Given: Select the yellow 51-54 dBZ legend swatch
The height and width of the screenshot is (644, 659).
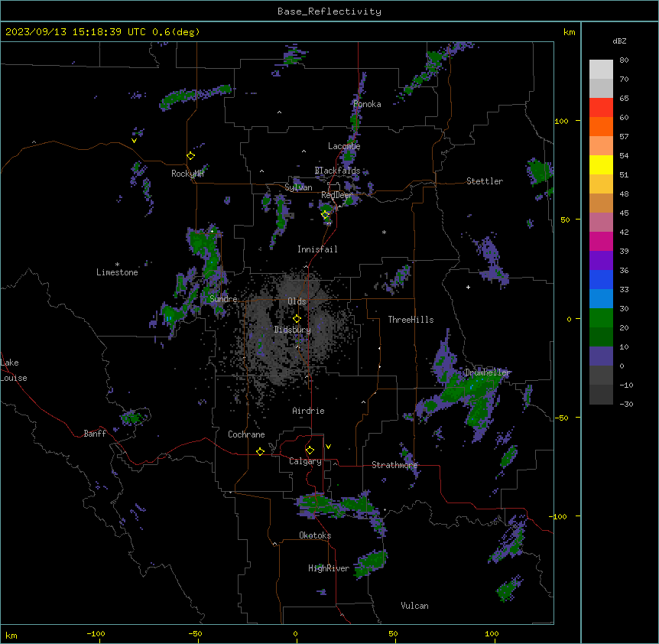Looking at the screenshot, I should (x=601, y=165).
